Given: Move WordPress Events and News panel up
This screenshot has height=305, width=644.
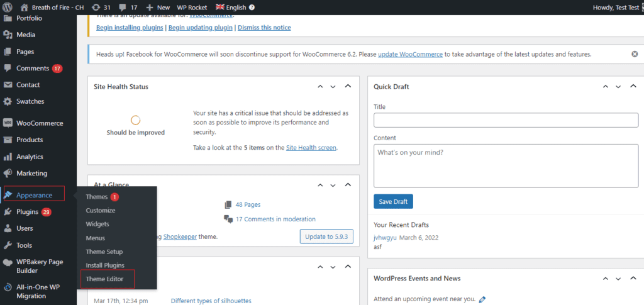Looking at the screenshot, I should pos(606,279).
